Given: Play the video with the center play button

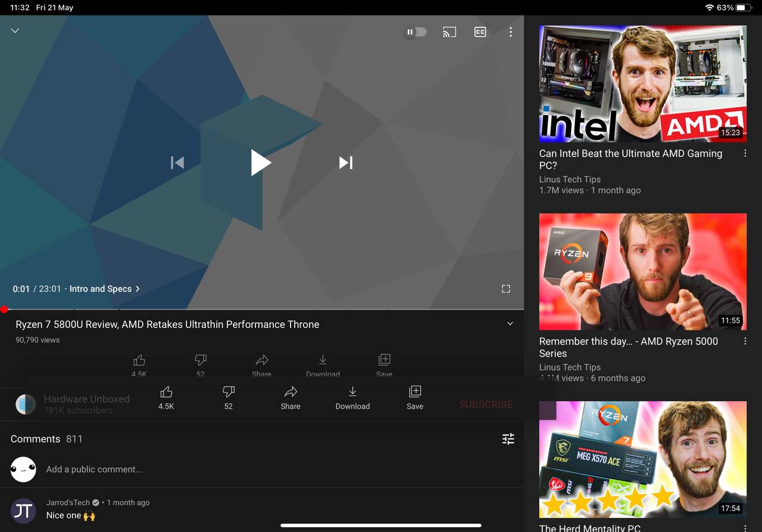Looking at the screenshot, I should point(260,162).
